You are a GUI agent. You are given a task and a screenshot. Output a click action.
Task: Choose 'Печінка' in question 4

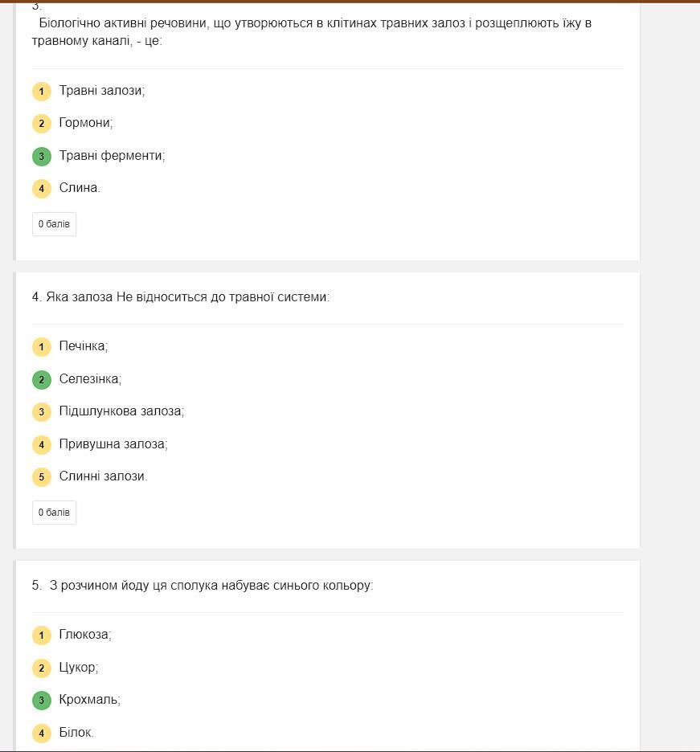tap(83, 346)
